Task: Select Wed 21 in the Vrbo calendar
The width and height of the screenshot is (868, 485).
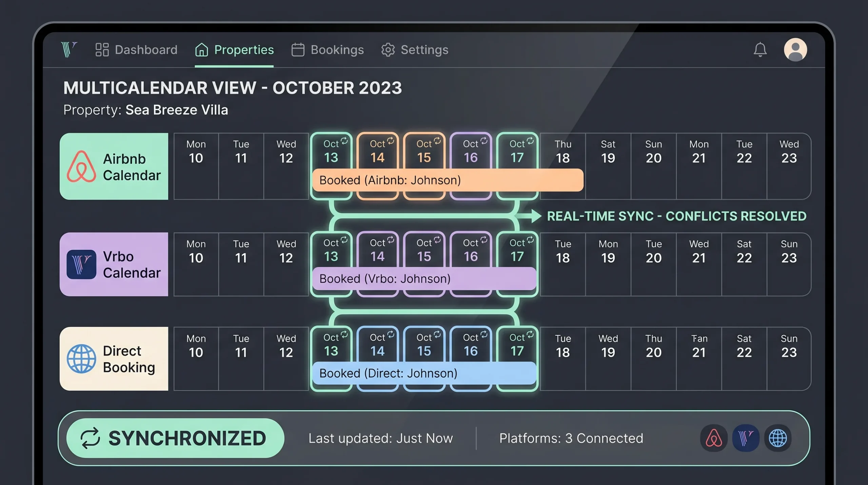Action: click(x=699, y=264)
